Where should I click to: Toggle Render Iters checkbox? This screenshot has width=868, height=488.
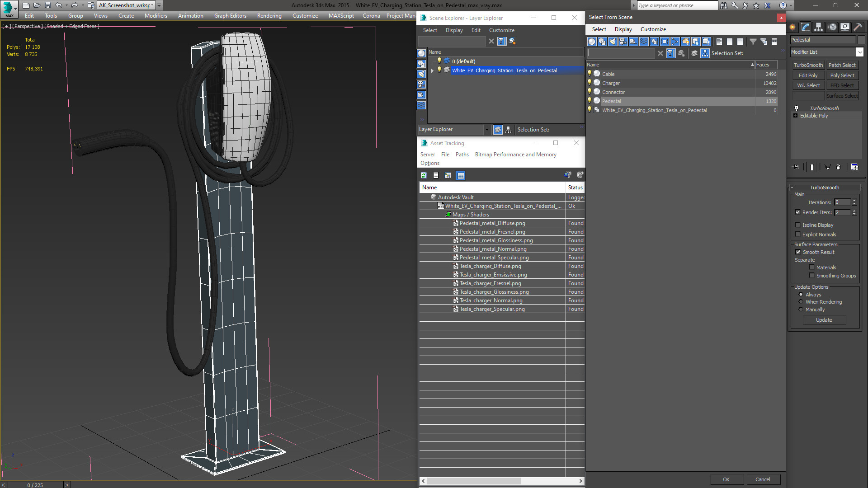point(798,212)
